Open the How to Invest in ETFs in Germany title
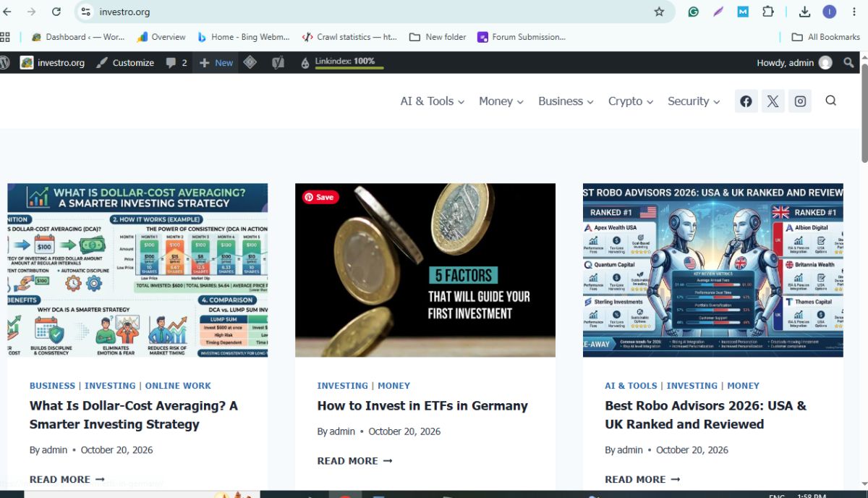The image size is (868, 498). [422, 406]
